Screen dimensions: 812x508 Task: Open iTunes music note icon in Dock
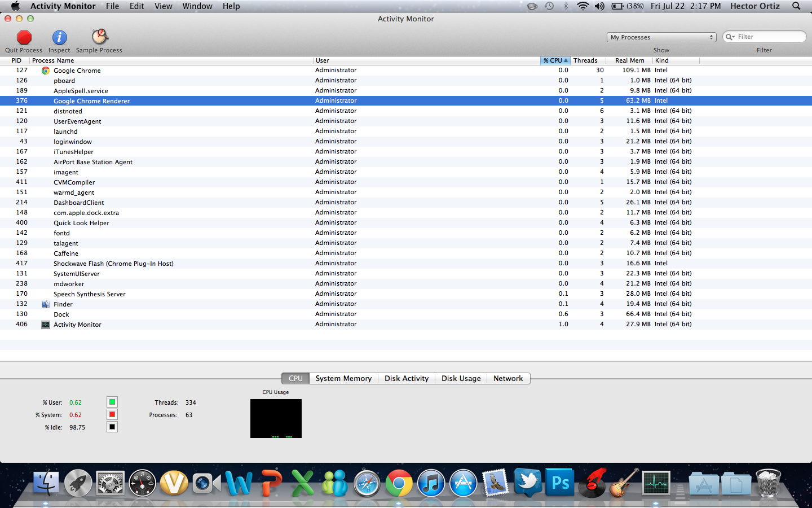pyautogui.click(x=431, y=484)
